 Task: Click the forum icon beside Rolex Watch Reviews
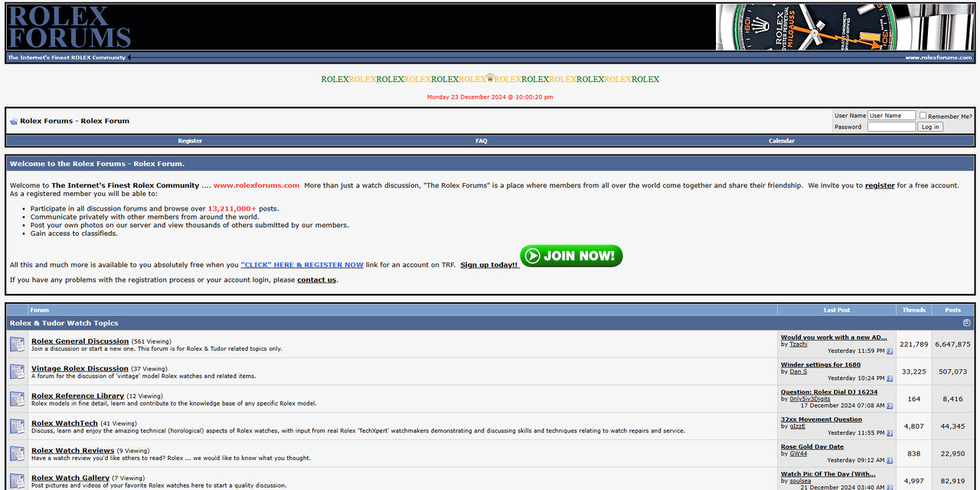18,454
